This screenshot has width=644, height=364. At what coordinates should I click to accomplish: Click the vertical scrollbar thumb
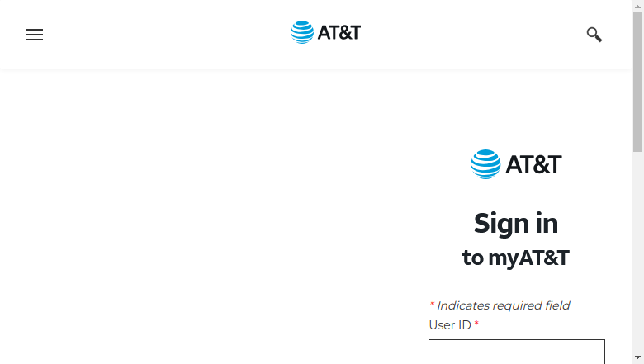(638, 82)
